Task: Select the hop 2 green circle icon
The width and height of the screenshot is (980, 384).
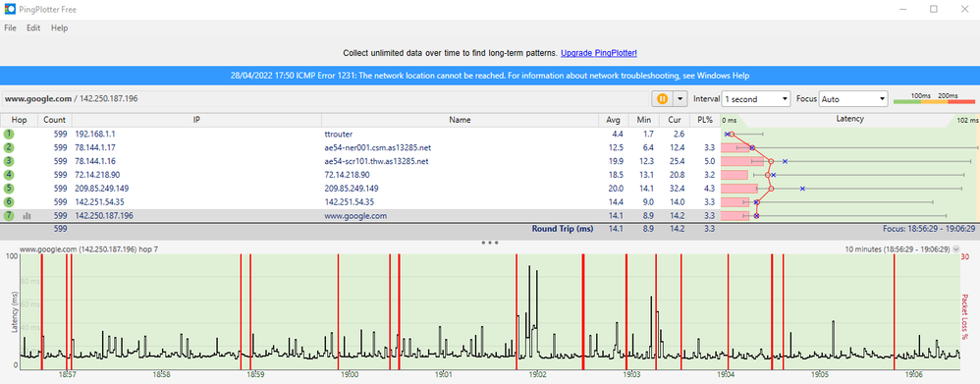Action: click(x=8, y=147)
